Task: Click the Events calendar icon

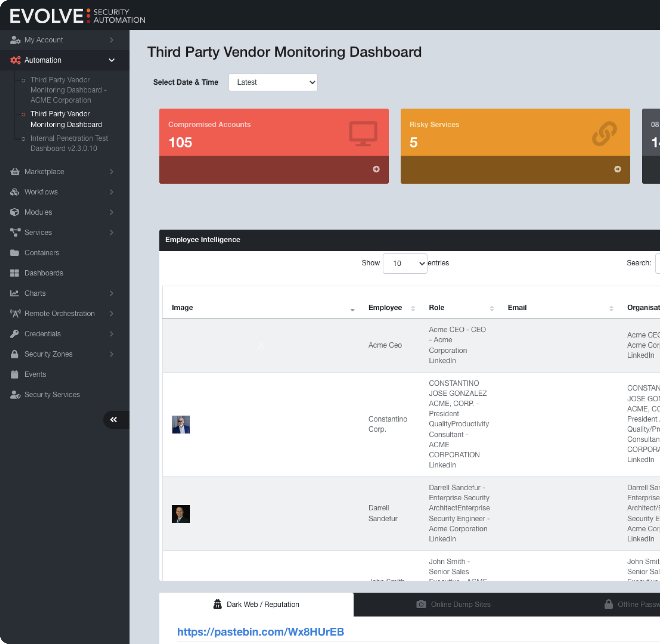Action: (15, 374)
